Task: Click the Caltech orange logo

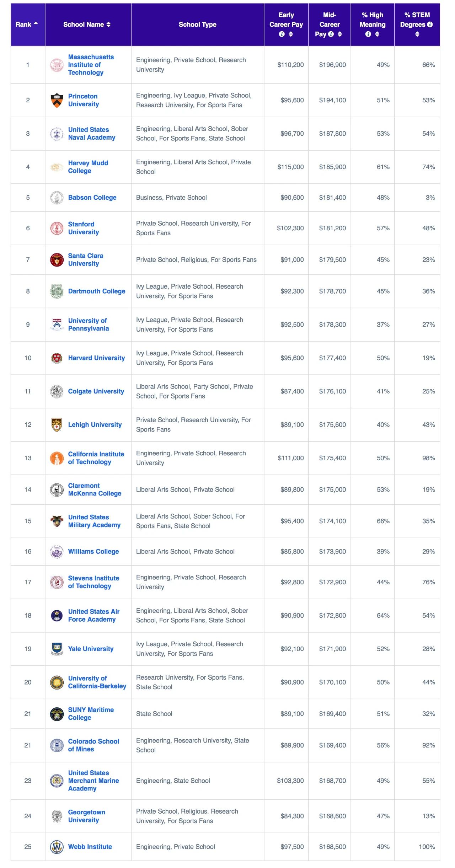Action: click(57, 458)
